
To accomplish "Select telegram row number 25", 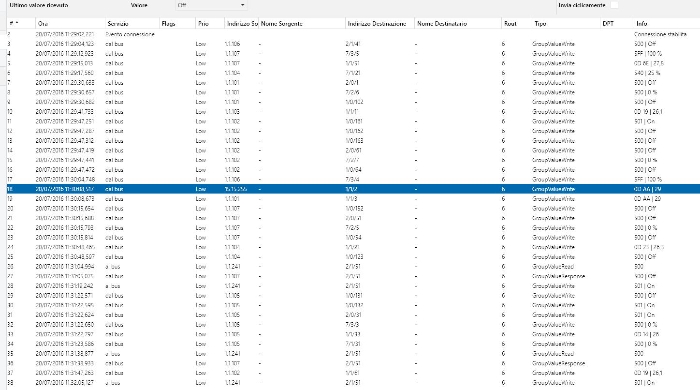I will pyautogui.click(x=353, y=257).
